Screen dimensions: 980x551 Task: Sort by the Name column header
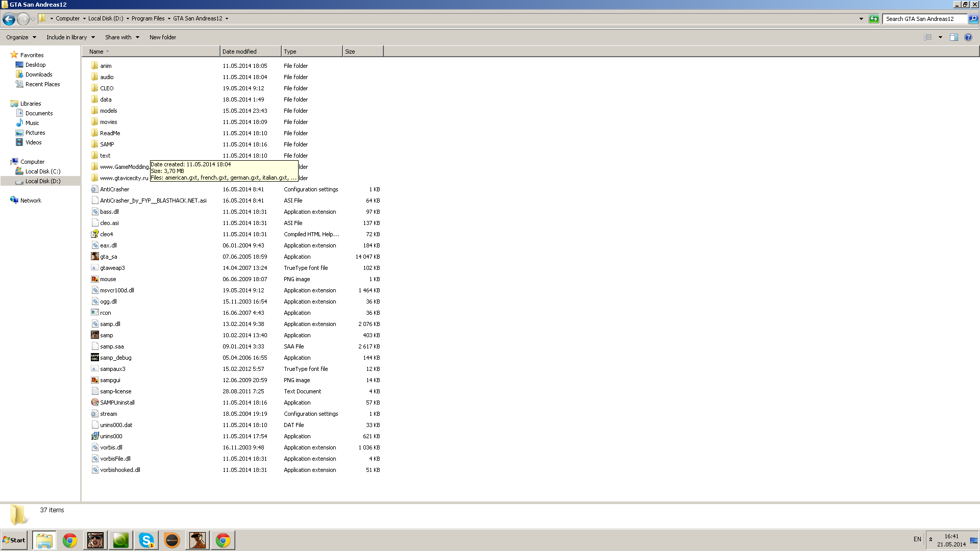(151, 52)
